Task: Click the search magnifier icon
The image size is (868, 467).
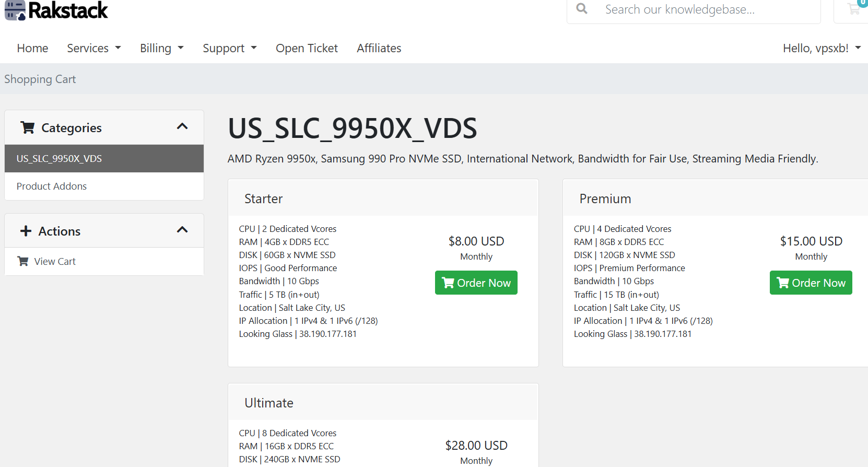Action: (582, 9)
